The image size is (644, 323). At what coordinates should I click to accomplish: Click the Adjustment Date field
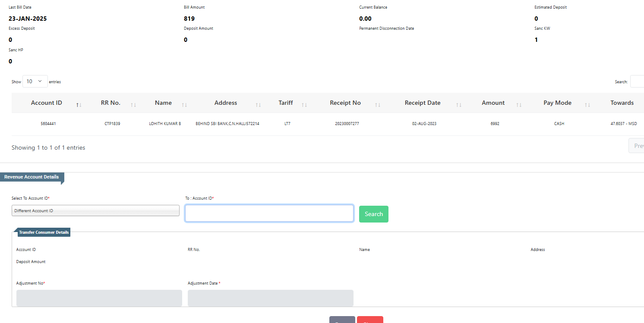coord(270,298)
